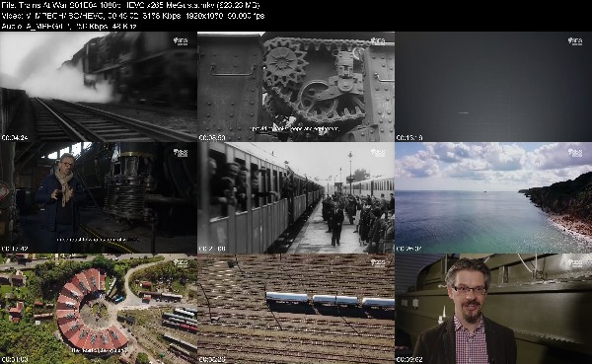Open the man with glasses thumbnail
The height and width of the screenshot is (364, 592).
coord(493,309)
